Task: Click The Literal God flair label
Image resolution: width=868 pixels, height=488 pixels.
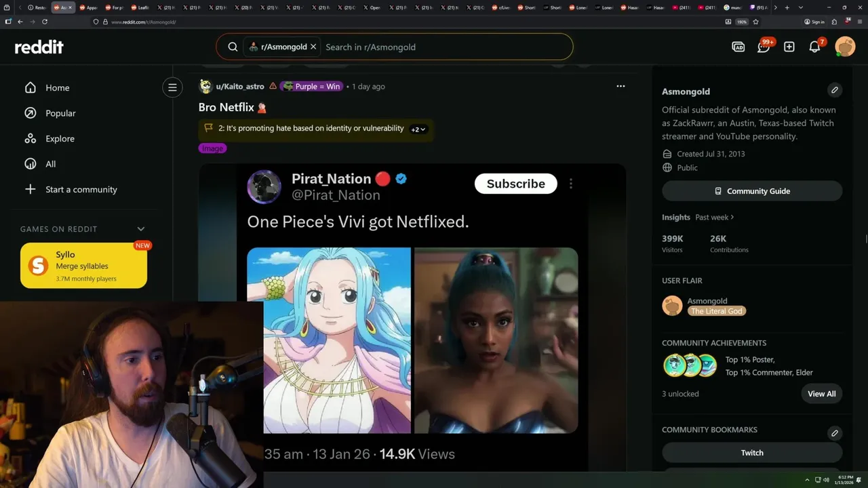Action: (717, 311)
